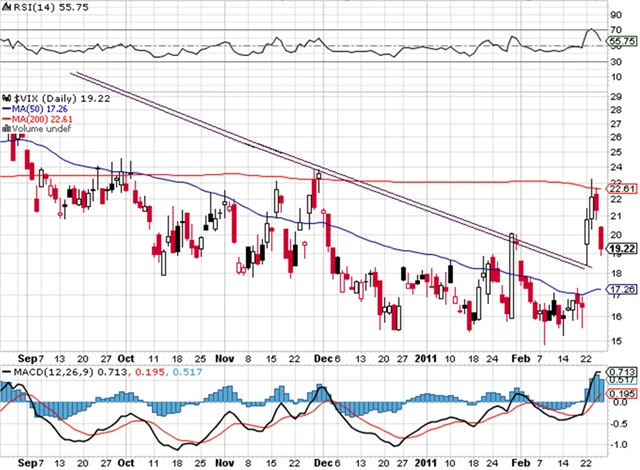Screen dimensions: 640x470
Task: Click the 22.61 MA(200) price axis tag
Action: click(622, 187)
